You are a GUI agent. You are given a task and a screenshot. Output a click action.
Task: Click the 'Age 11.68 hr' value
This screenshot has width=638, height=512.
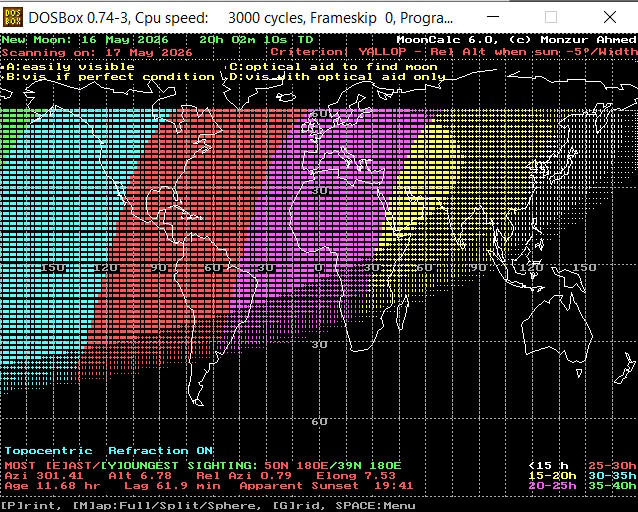click(52, 486)
